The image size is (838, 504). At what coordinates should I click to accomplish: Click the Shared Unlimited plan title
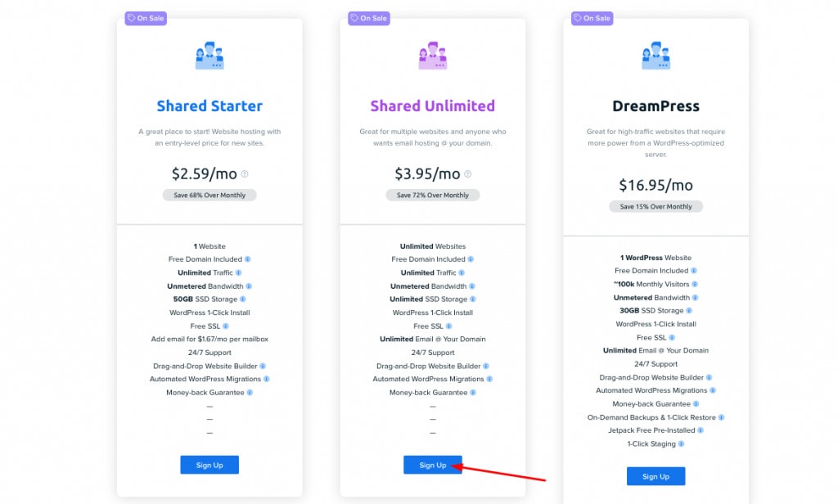[x=433, y=106]
